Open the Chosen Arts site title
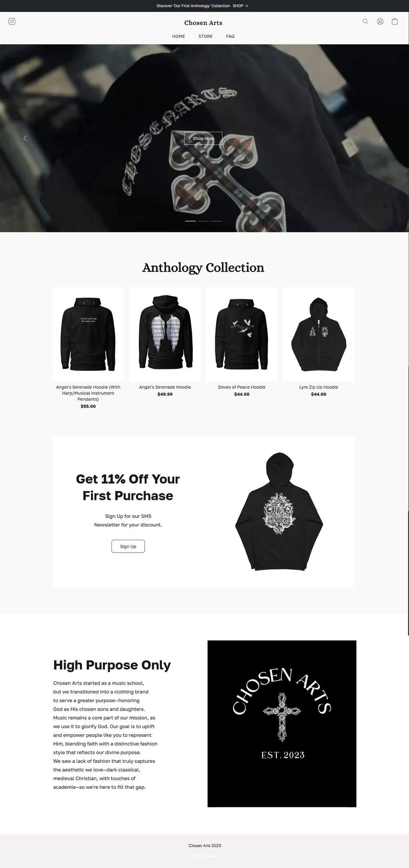This screenshot has height=868, width=409. (x=203, y=23)
